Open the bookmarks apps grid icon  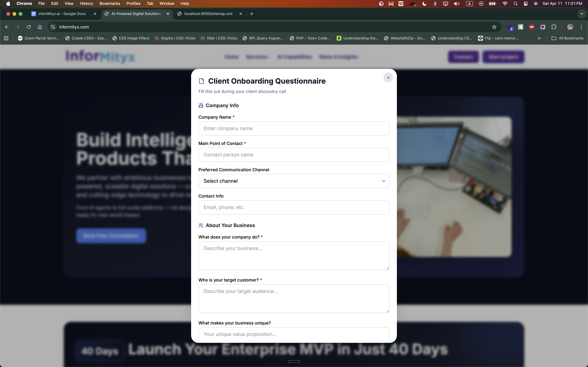pyautogui.click(x=6, y=38)
